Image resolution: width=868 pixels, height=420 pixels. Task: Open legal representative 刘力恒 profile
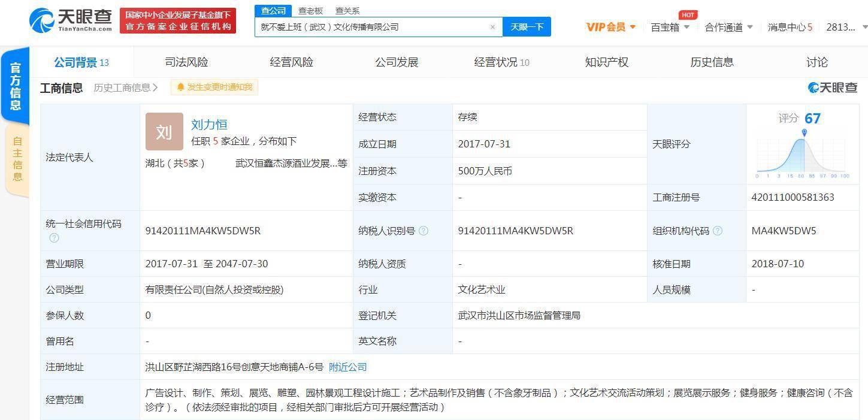[209, 125]
